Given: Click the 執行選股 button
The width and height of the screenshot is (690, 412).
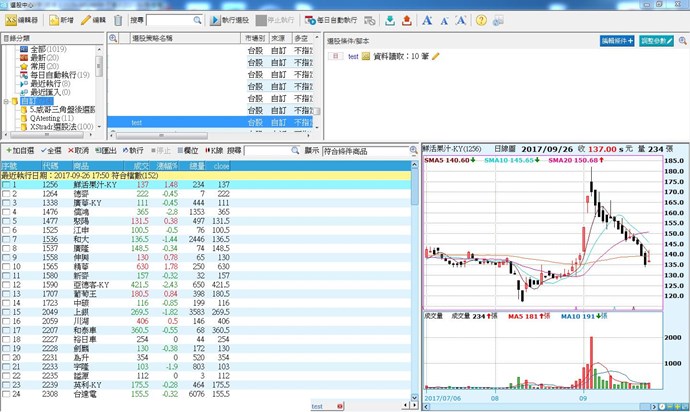Looking at the screenshot, I should coord(232,20).
